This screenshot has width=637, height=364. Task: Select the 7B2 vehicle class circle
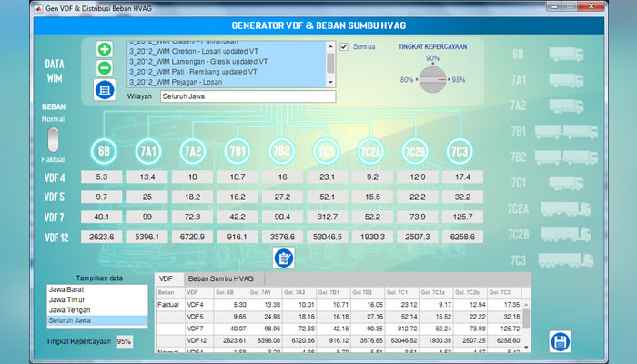click(x=281, y=150)
